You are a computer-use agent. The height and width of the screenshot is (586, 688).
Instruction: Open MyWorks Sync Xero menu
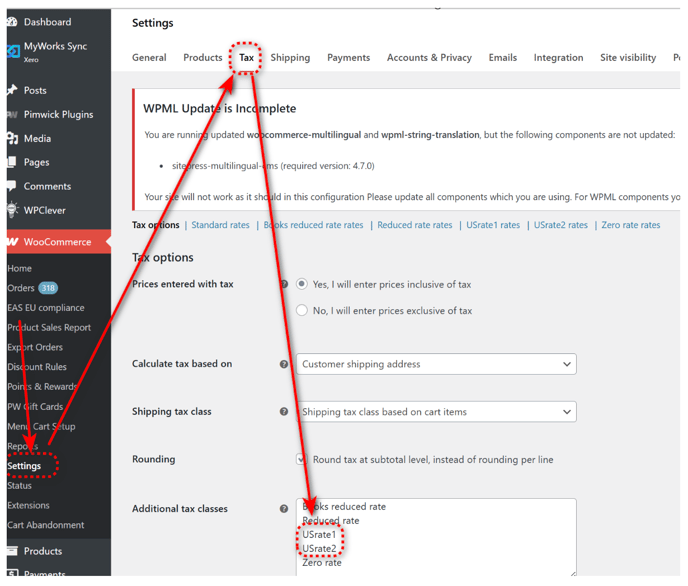(x=55, y=51)
